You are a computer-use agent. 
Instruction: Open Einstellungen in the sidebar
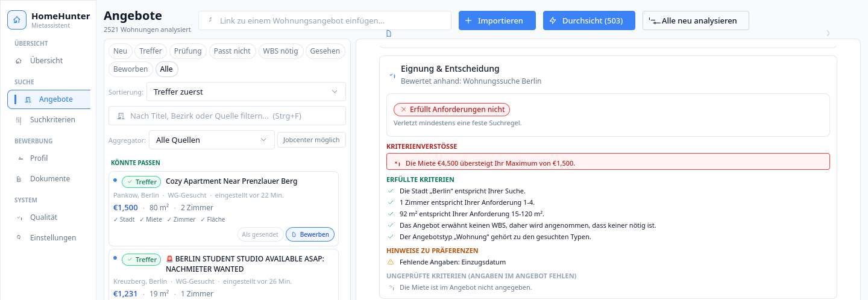[x=49, y=238]
